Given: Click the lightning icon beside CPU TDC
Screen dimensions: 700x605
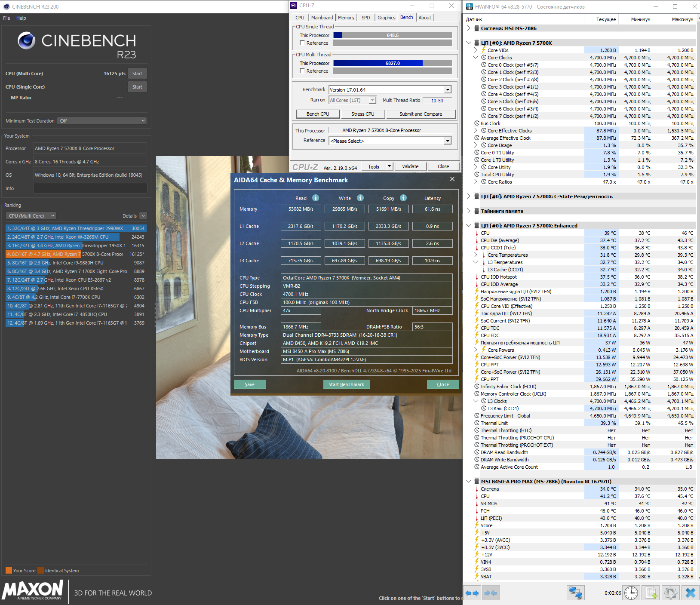Looking at the screenshot, I should coord(477,328).
